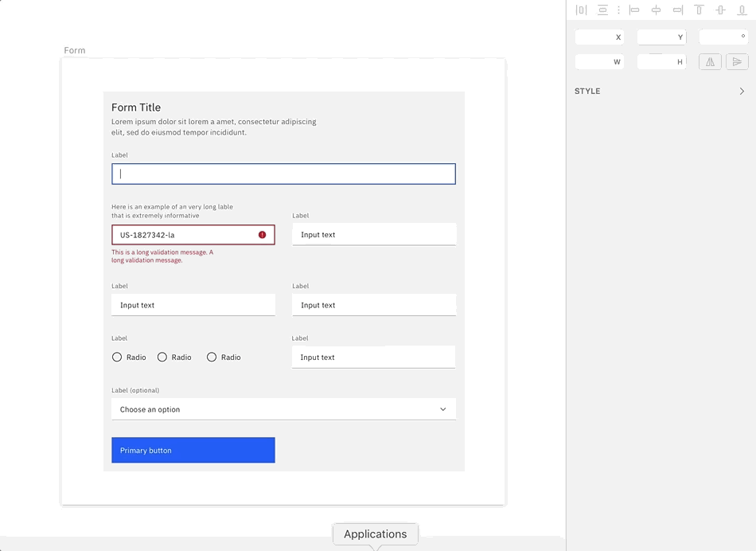The height and width of the screenshot is (551, 756).
Task: Select the third Radio option
Action: point(212,358)
